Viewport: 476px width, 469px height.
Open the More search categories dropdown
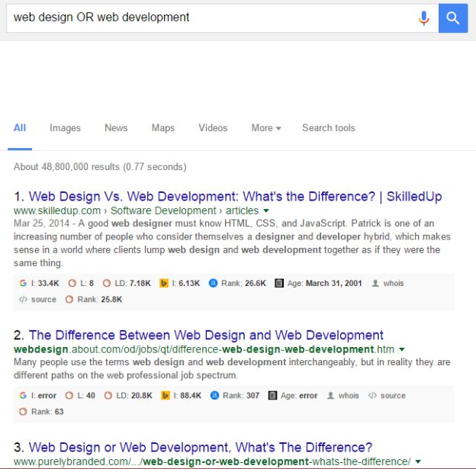(x=266, y=128)
